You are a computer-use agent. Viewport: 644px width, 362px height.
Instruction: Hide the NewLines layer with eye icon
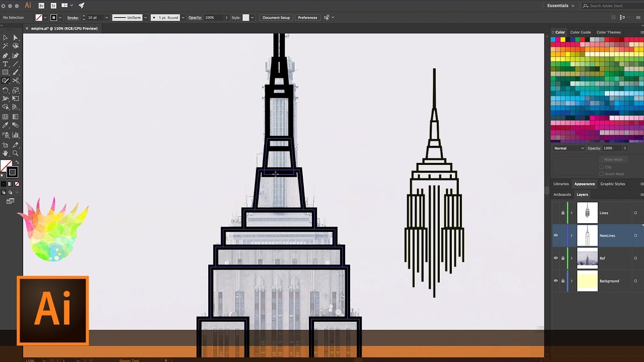pos(555,235)
